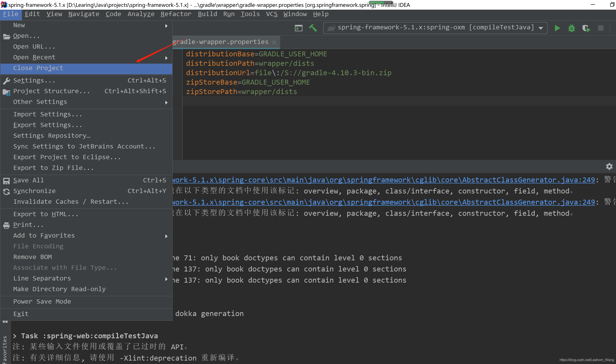Select Export Settings... entry
The width and height of the screenshot is (616, 364).
coord(86,125)
